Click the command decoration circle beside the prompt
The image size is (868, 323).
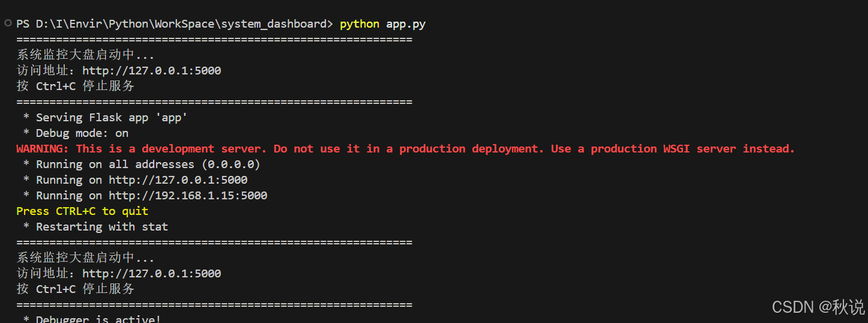7,23
